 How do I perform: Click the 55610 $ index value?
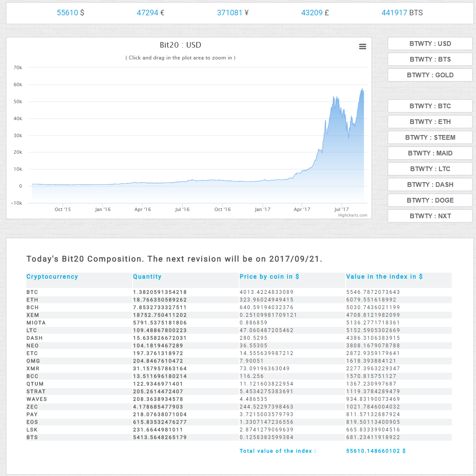(x=70, y=13)
